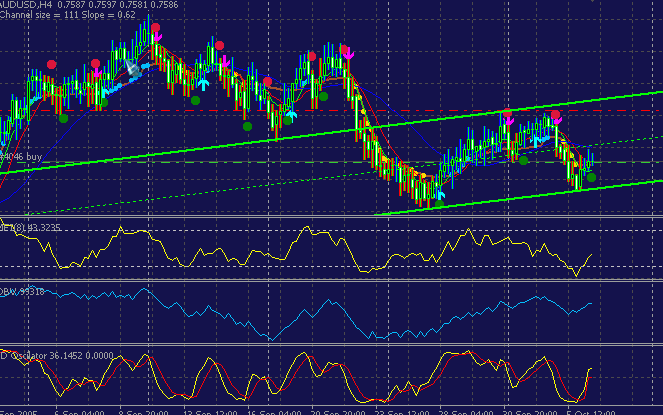The image size is (663, 415).
Task: Click the '20 Sep 20:00' time axis label
Action: pyautogui.click(x=338, y=412)
